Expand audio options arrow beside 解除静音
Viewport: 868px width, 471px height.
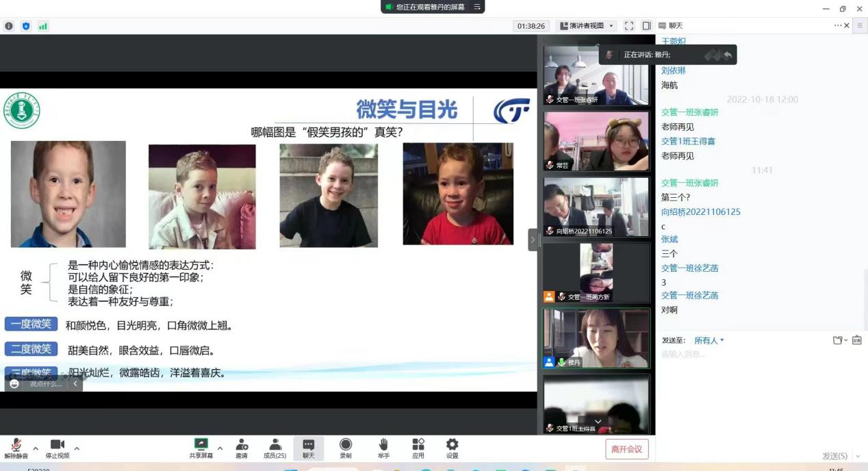tap(36, 448)
